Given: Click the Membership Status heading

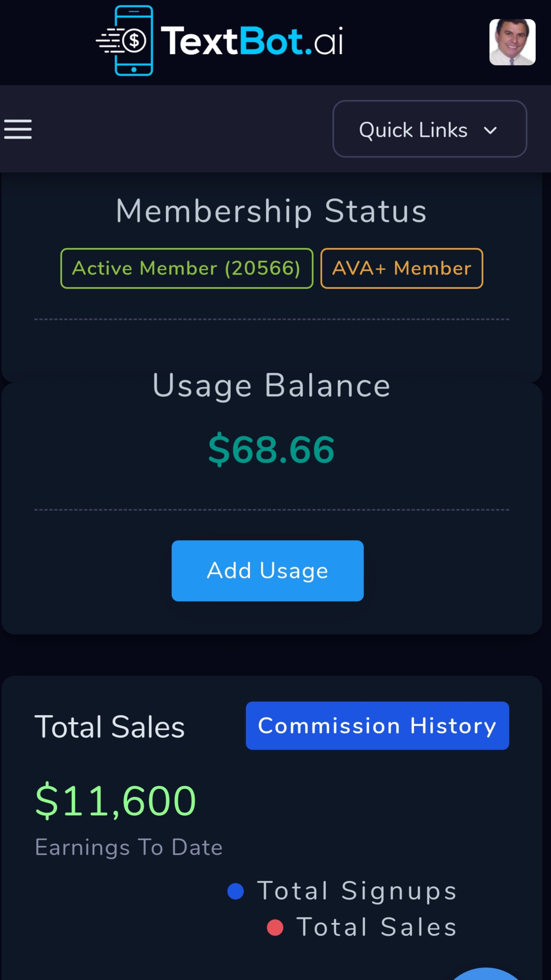Looking at the screenshot, I should 271,211.
